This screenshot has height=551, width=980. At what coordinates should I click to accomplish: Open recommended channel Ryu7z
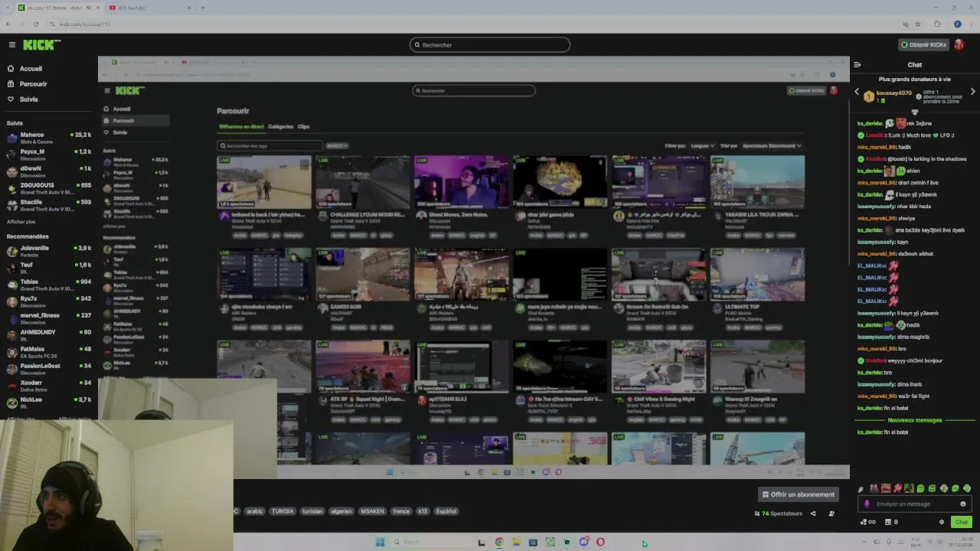coord(49,302)
